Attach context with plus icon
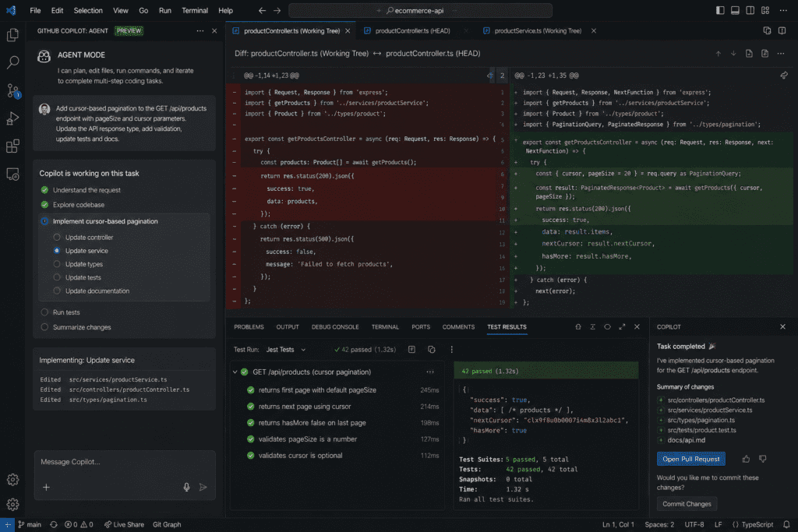 click(46, 488)
